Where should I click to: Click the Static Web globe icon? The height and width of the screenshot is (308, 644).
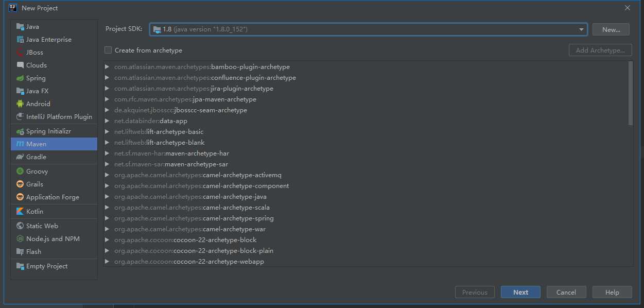click(x=20, y=226)
